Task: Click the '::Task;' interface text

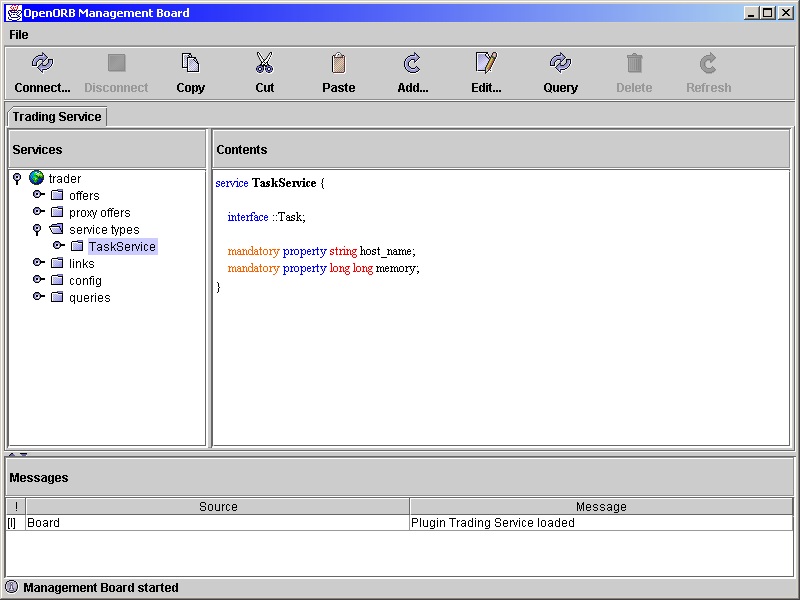Action: point(288,217)
